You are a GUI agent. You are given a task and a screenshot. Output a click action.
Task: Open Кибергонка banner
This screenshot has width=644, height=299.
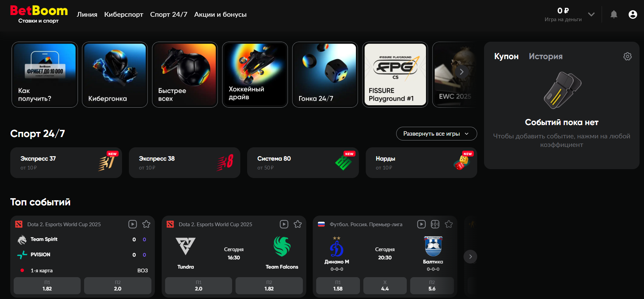click(x=115, y=74)
